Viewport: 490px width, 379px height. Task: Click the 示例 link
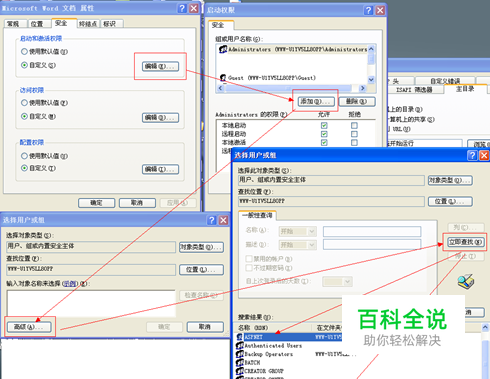pyautogui.click(x=70, y=283)
